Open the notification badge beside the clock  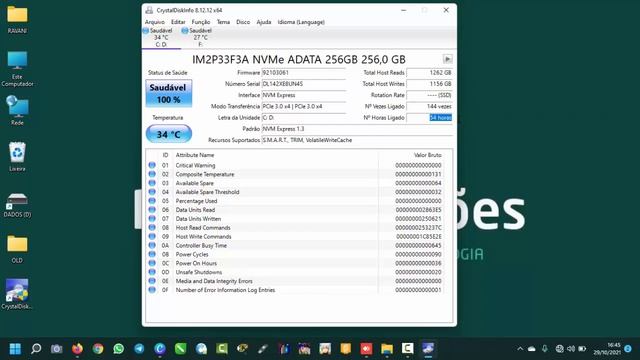coord(628,349)
